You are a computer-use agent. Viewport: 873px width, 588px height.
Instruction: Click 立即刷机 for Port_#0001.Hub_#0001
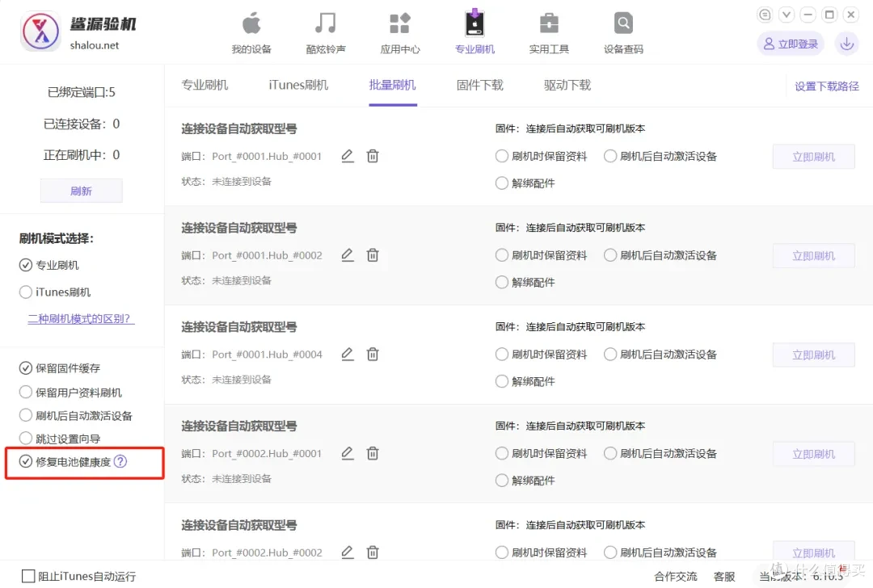click(x=813, y=157)
